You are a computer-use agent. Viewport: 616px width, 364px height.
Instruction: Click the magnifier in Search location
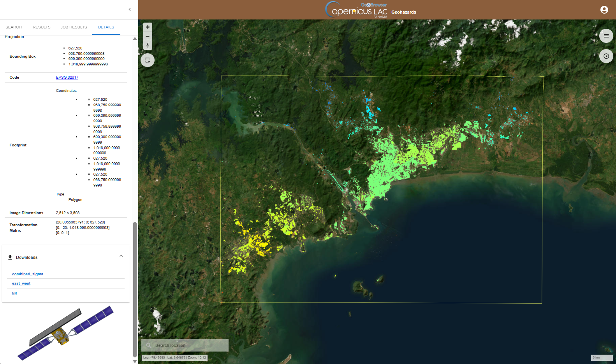click(149, 345)
